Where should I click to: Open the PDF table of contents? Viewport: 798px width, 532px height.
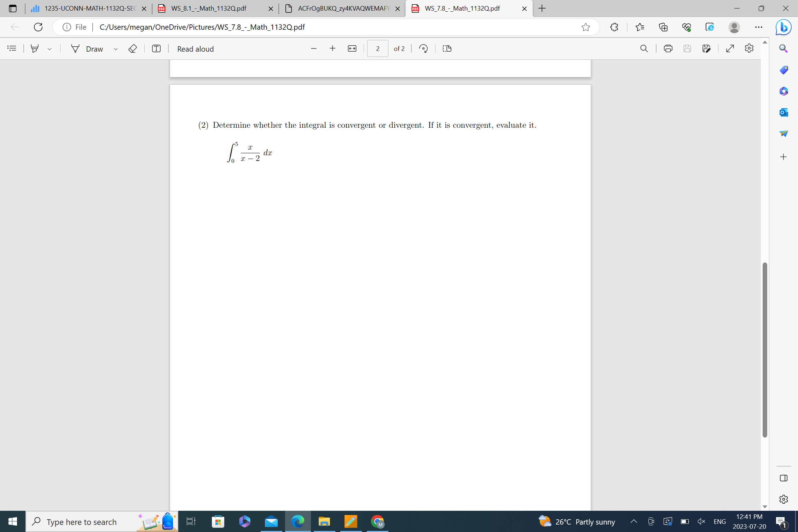pos(12,48)
